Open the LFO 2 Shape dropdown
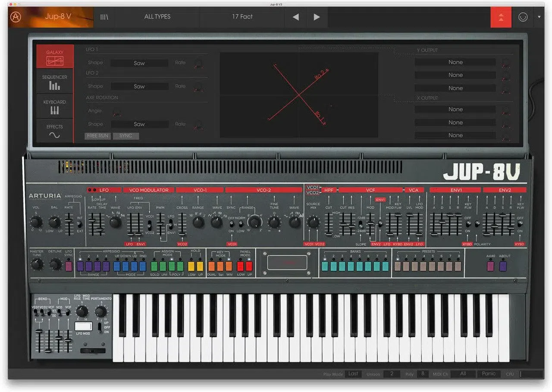Image resolution: width=552 pixels, height=392 pixels. [x=139, y=86]
